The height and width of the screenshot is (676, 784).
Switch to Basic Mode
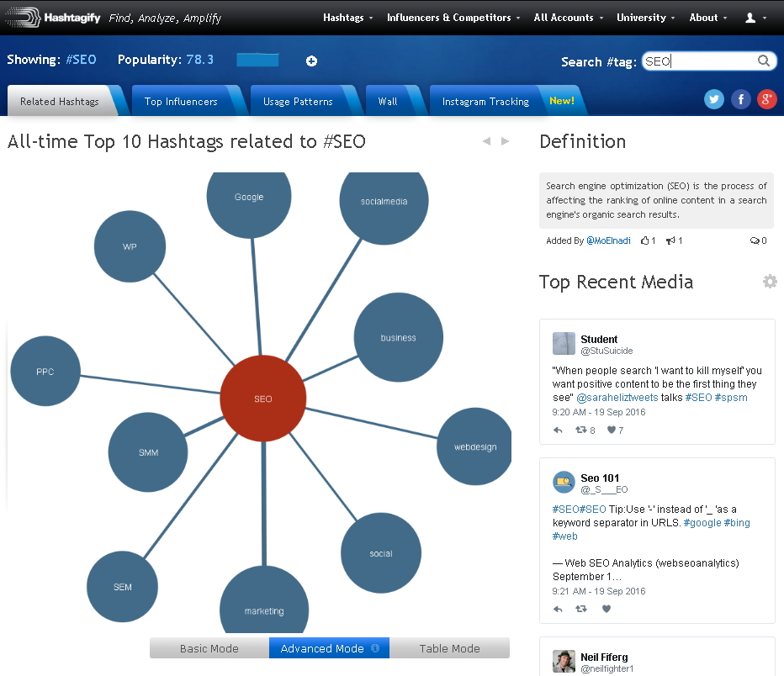point(209,648)
